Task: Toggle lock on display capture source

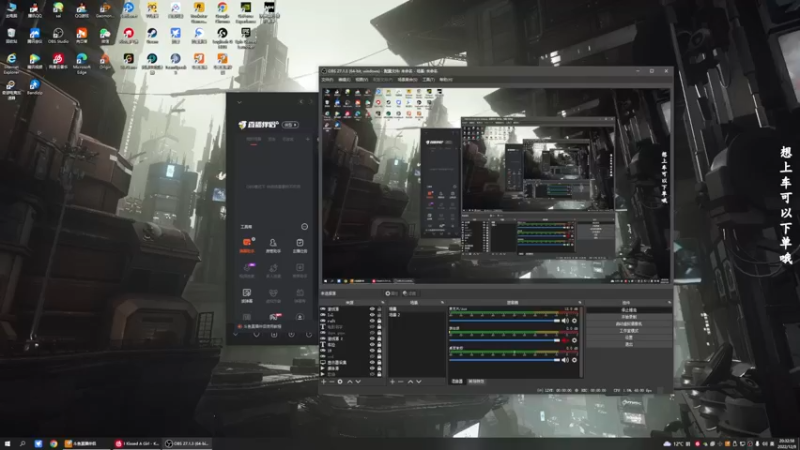Action: (379, 362)
